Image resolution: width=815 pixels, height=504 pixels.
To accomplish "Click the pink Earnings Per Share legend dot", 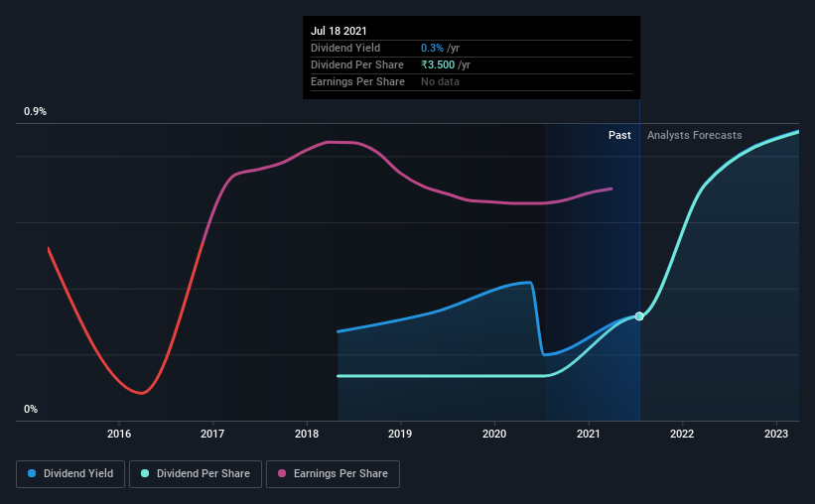I will click(x=282, y=473).
